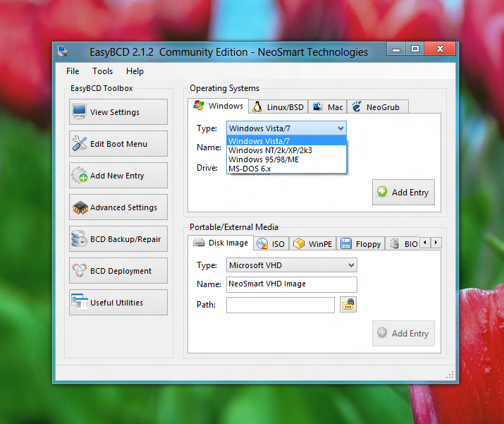Collapse the OS Type dropdown arrow
This screenshot has width=504, height=424.
[x=340, y=128]
